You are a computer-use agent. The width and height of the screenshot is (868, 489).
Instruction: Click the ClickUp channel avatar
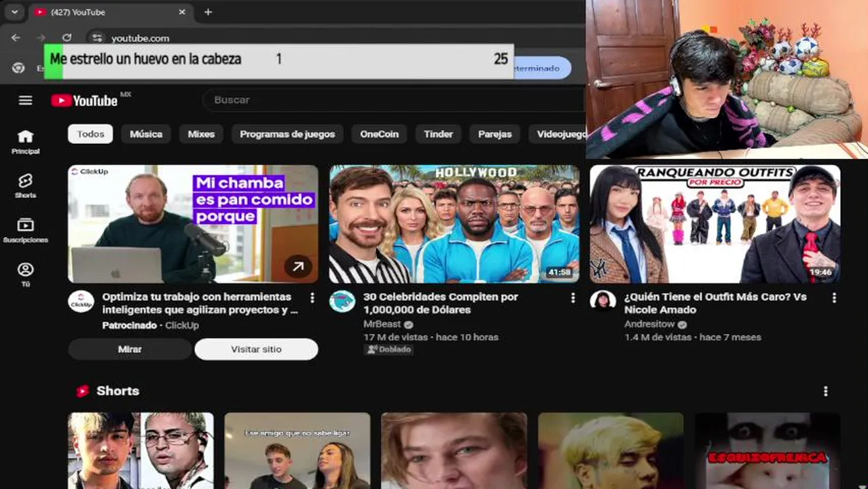click(81, 302)
